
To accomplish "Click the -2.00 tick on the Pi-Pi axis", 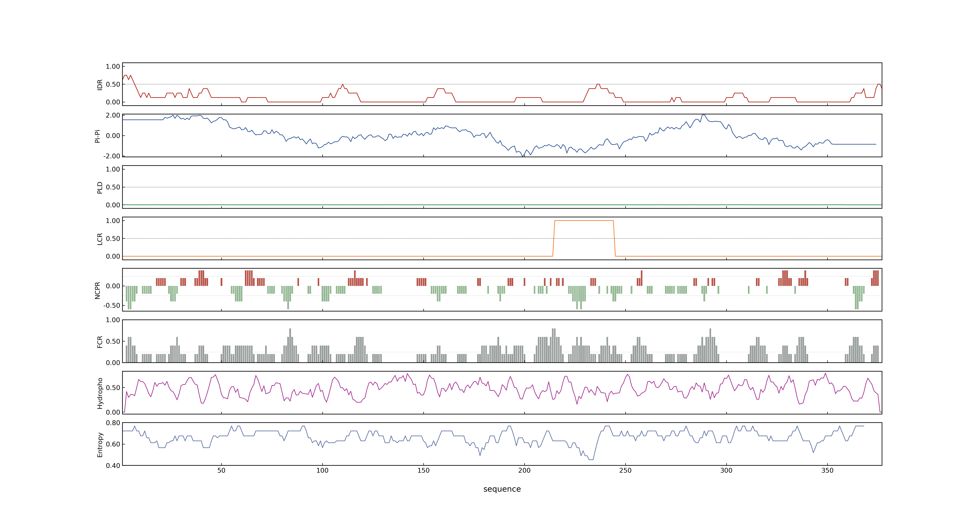I will 111,156.
